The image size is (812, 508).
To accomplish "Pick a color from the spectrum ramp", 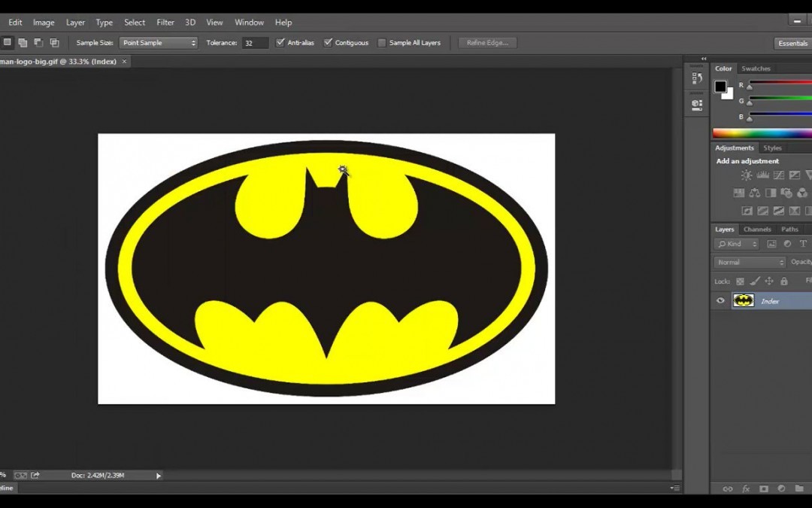I will click(x=762, y=132).
